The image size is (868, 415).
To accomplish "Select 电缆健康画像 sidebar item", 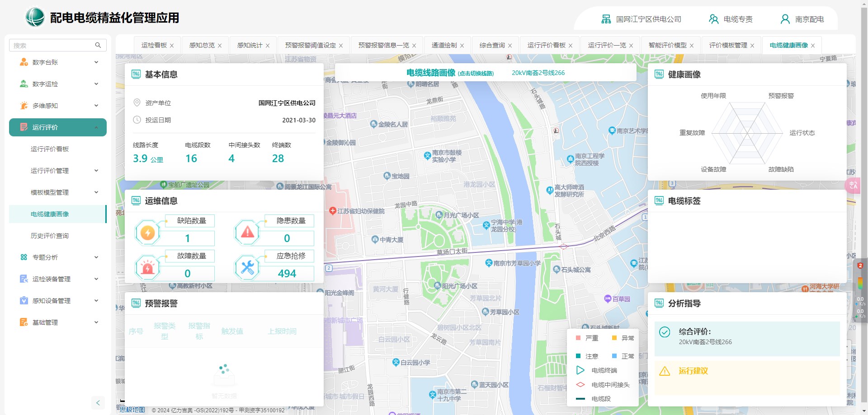I will pos(58,214).
